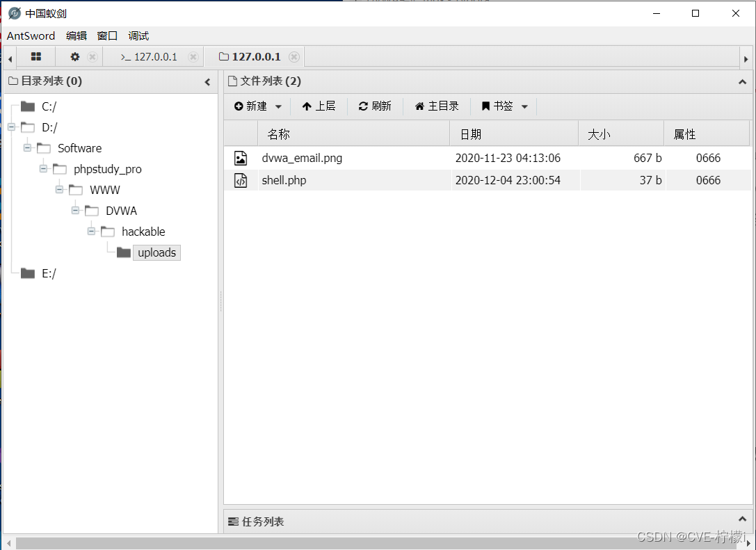Click 0666 attribute of shell.php
Viewport: 756px width, 550px height.
708,180
